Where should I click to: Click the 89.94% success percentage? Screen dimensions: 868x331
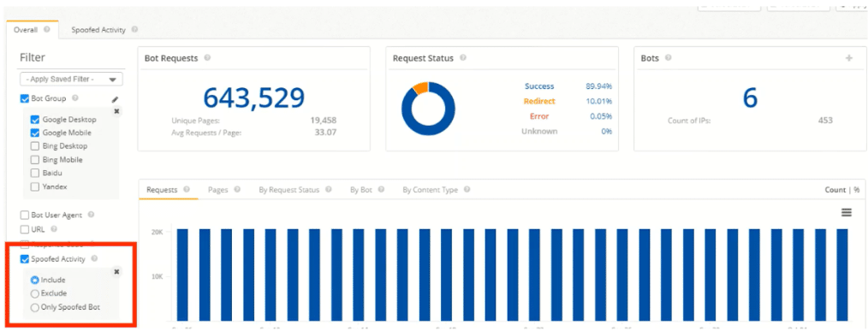tap(598, 86)
